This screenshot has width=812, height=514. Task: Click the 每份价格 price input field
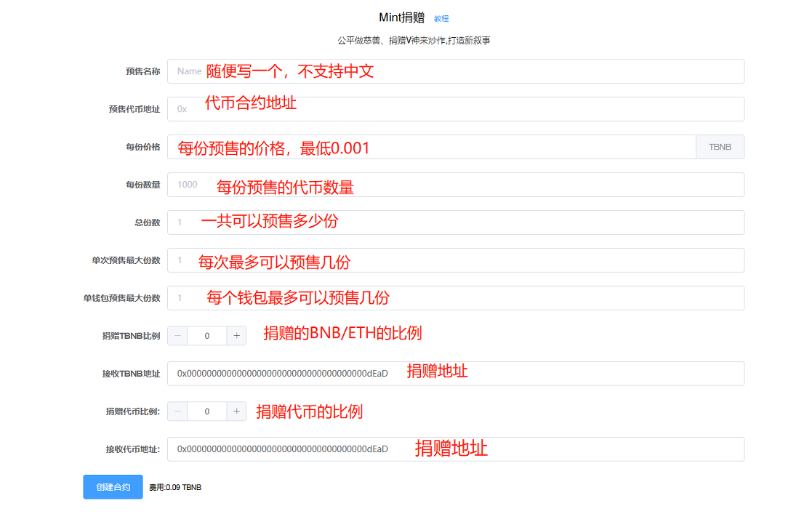[x=431, y=147]
